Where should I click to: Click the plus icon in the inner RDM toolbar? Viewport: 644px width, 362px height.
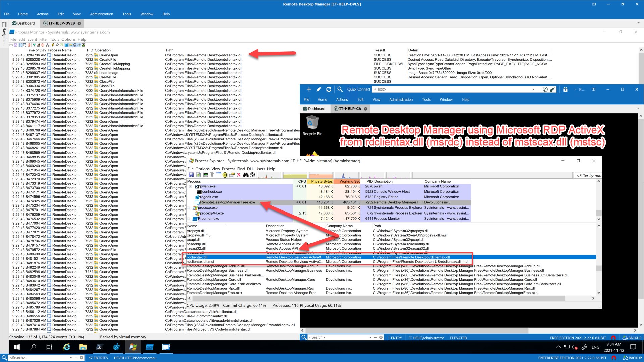point(309,89)
